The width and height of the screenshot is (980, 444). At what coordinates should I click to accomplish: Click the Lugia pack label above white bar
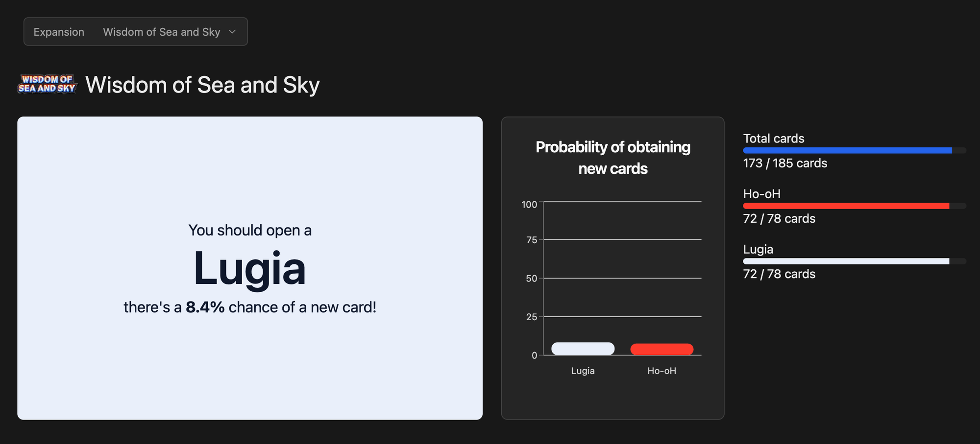coord(758,249)
